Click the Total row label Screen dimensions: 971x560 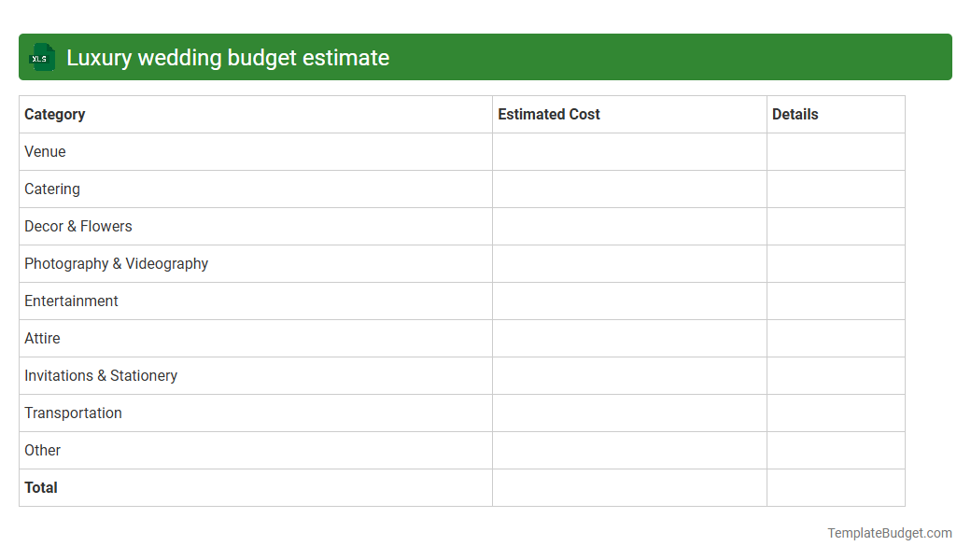pyautogui.click(x=40, y=487)
